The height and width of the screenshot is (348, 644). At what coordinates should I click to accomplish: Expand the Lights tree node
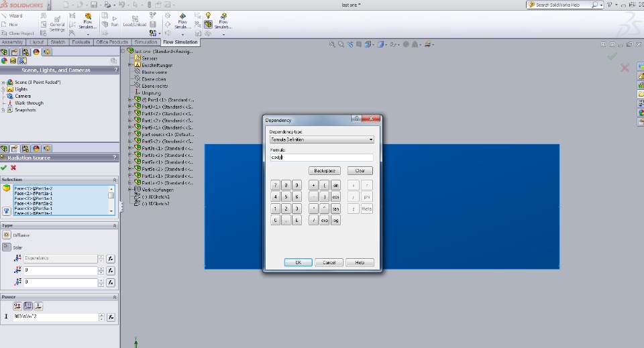point(3,89)
